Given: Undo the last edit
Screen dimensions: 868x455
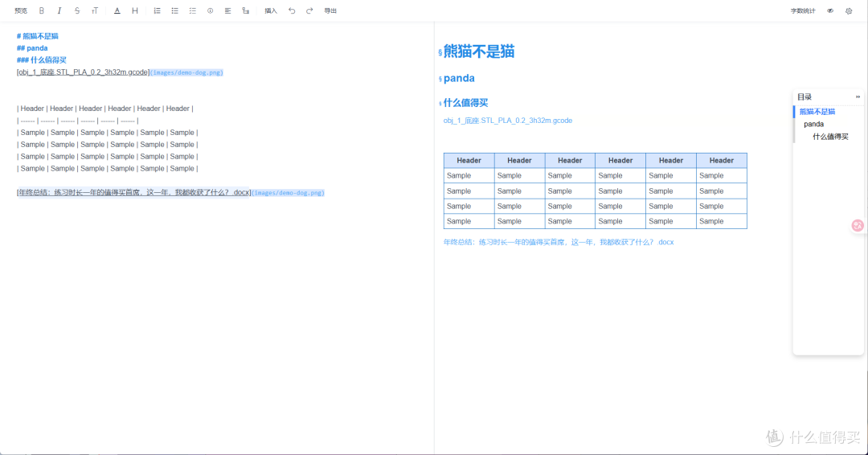Looking at the screenshot, I should 292,10.
